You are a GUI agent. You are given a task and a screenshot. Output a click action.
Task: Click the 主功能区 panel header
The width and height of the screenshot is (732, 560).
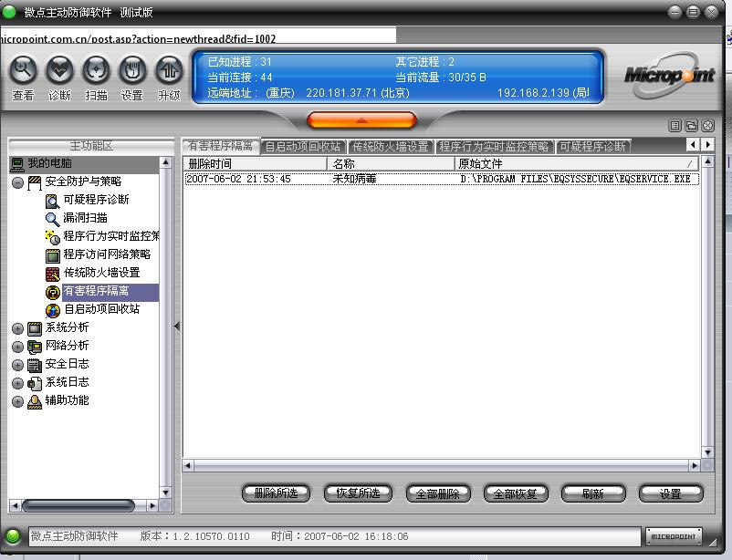tap(91, 146)
